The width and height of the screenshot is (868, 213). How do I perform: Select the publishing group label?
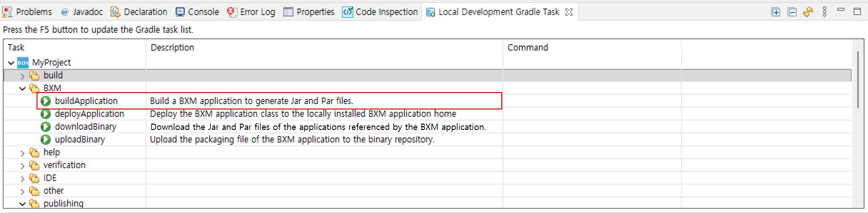coord(63,203)
